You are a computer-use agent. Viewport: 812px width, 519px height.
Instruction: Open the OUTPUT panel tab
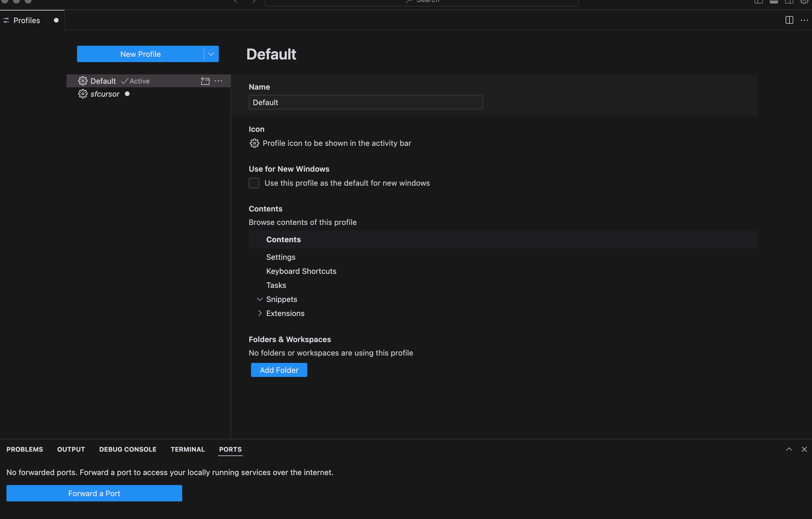click(71, 449)
